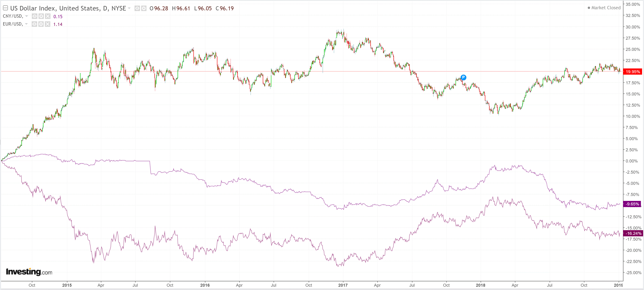
Task: Open the CNY/USD dropdown arrow
Action: pyautogui.click(x=26, y=16)
